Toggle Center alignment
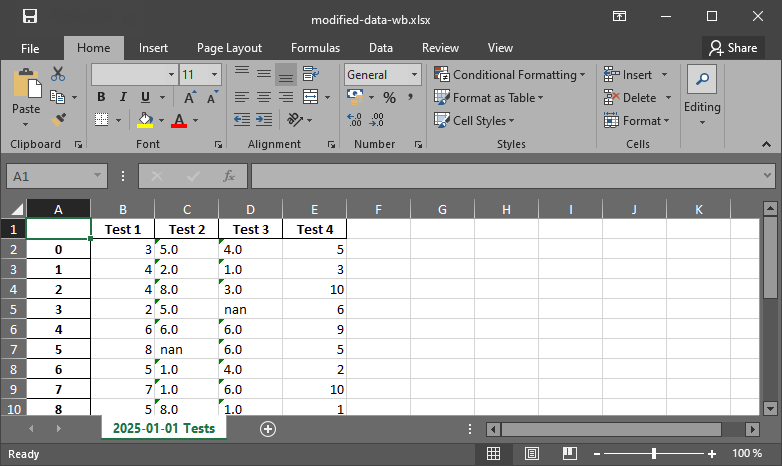Screen dimensions: 782x466 264,97
